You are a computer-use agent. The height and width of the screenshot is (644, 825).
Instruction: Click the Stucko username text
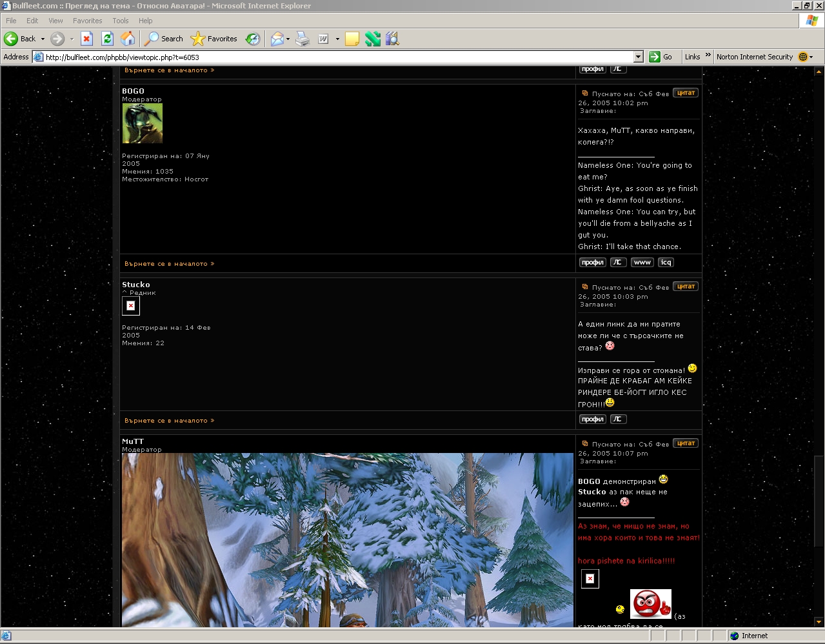pos(136,285)
